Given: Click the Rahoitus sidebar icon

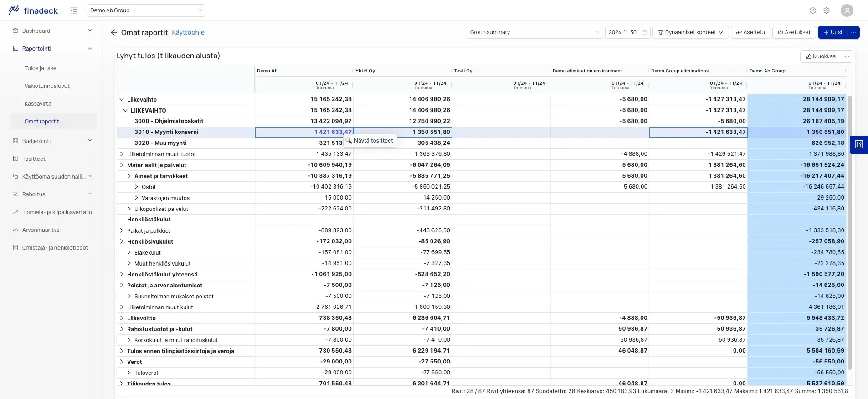Looking at the screenshot, I should [15, 194].
